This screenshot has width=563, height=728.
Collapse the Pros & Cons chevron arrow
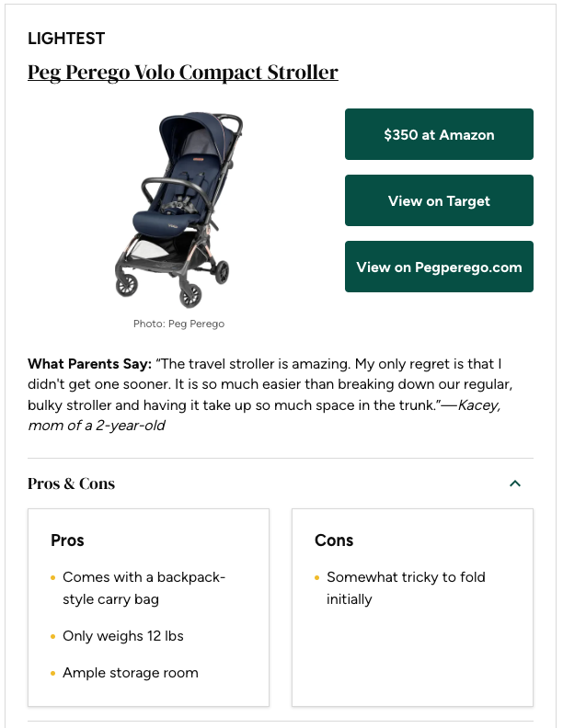[x=515, y=483]
